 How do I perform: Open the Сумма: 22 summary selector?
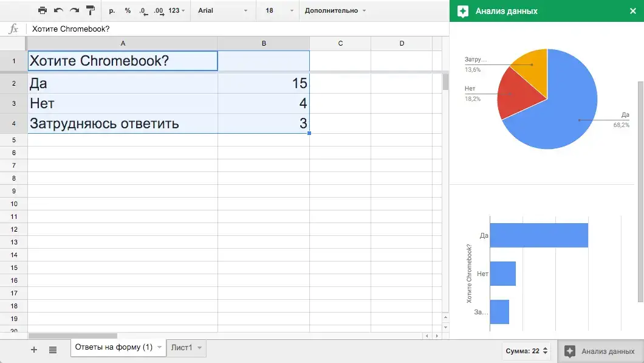pyautogui.click(x=526, y=351)
